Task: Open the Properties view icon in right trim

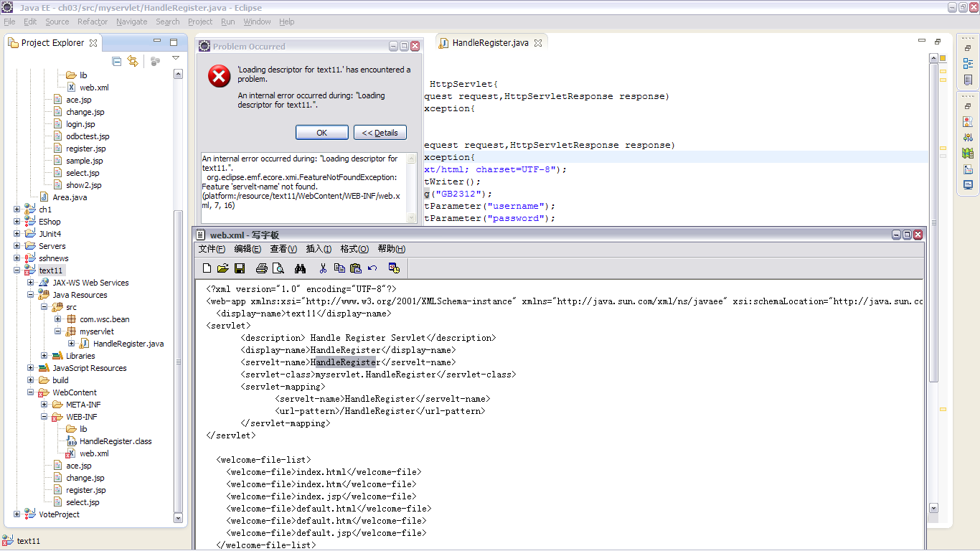Action: [x=968, y=138]
